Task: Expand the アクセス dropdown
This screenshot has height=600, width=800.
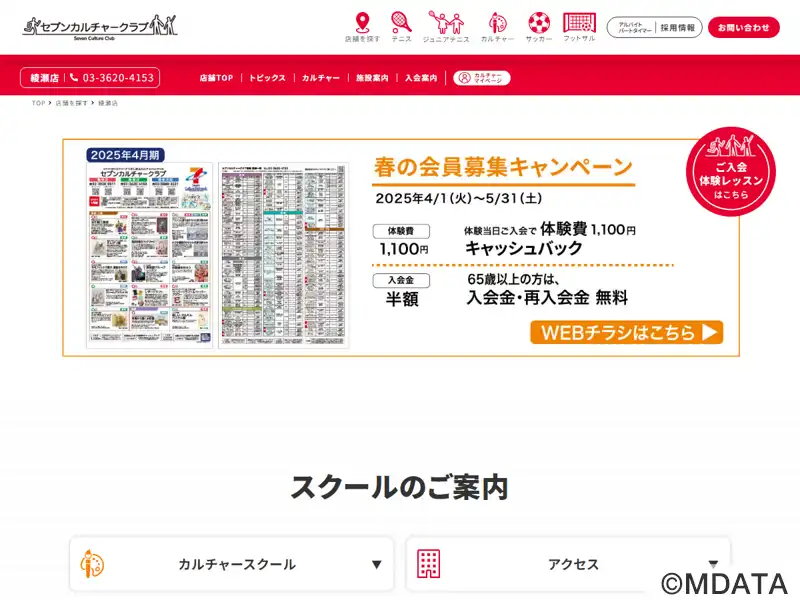Action: [568, 564]
